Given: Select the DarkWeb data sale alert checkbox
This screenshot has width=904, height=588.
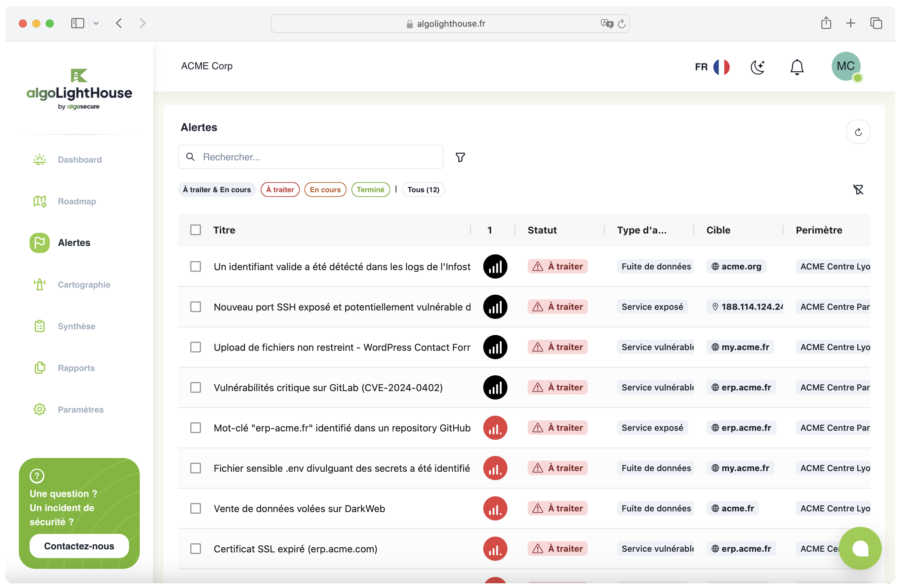Looking at the screenshot, I should pos(196,508).
